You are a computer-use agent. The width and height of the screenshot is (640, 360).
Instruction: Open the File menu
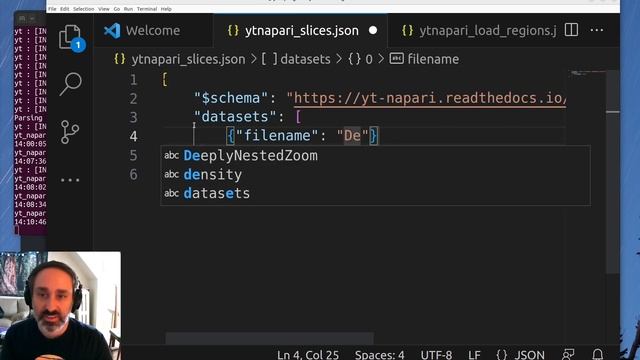tap(52, 9)
